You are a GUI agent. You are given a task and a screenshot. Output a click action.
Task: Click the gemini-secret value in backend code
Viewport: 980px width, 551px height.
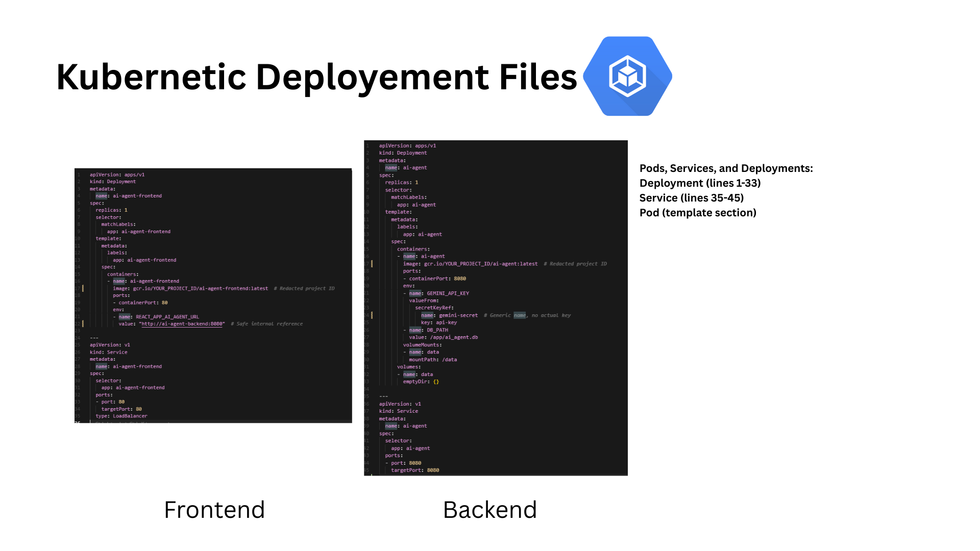click(458, 315)
